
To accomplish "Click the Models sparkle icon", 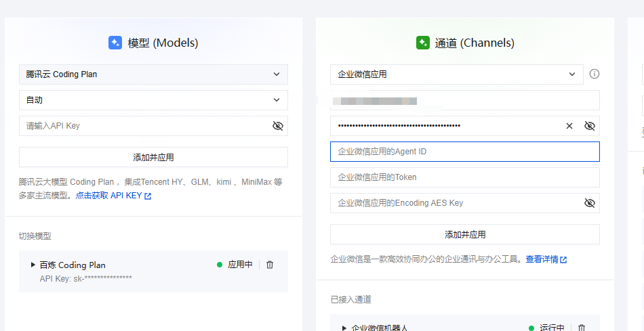I will click(115, 43).
